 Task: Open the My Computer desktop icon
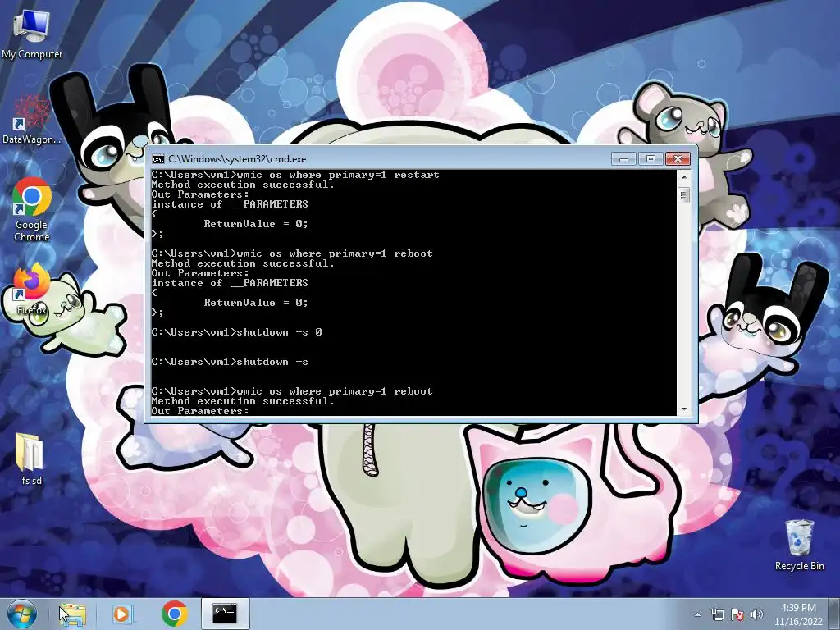32,34
